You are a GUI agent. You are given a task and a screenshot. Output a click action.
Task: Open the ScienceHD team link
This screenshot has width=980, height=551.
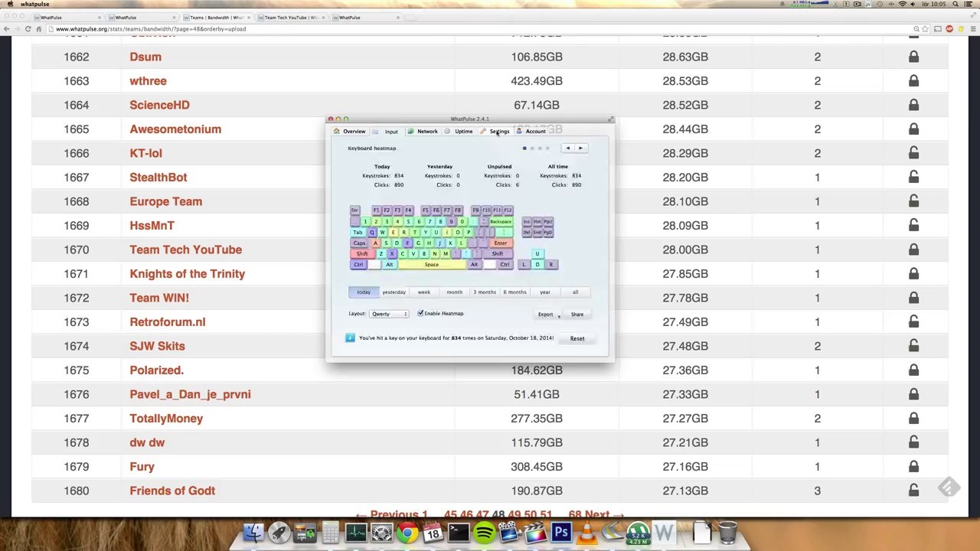pyautogui.click(x=159, y=105)
